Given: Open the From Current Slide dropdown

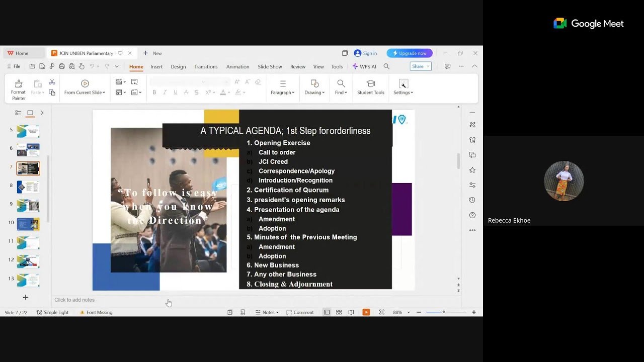Looking at the screenshot, I should [104, 93].
